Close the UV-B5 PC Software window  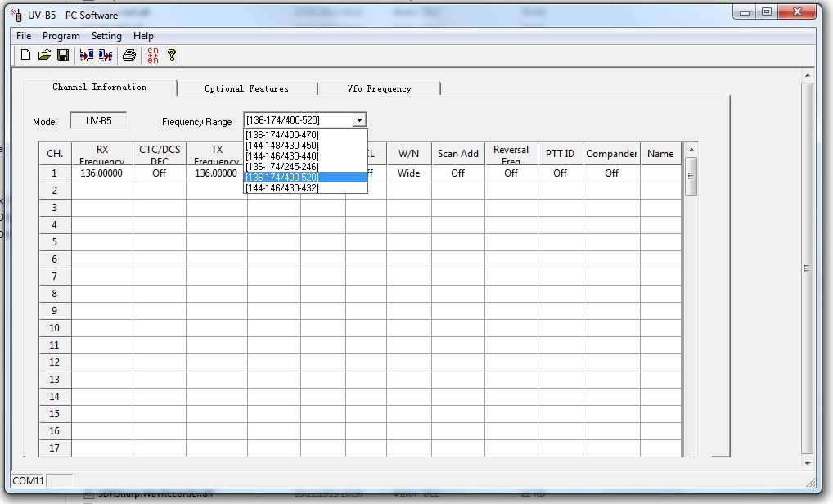(797, 12)
